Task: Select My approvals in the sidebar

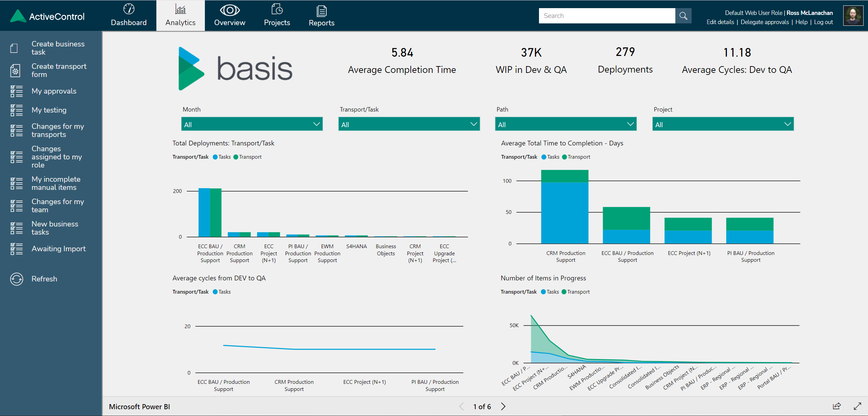Action: pyautogui.click(x=54, y=91)
